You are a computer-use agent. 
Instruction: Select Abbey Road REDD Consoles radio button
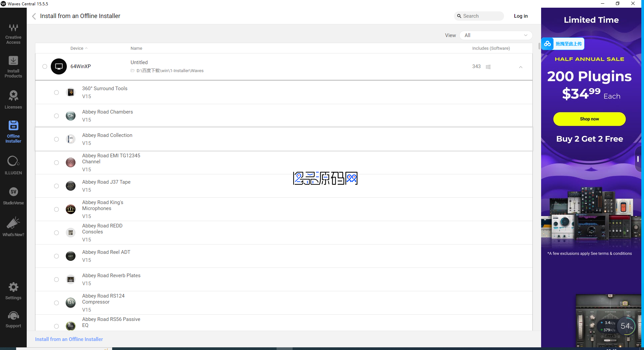click(x=56, y=233)
